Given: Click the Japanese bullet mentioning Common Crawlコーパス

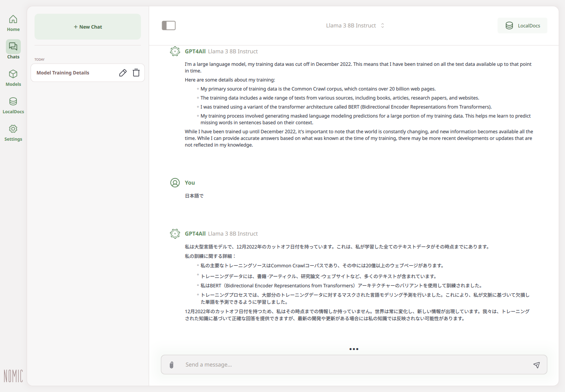Looking at the screenshot, I should click(x=323, y=266).
